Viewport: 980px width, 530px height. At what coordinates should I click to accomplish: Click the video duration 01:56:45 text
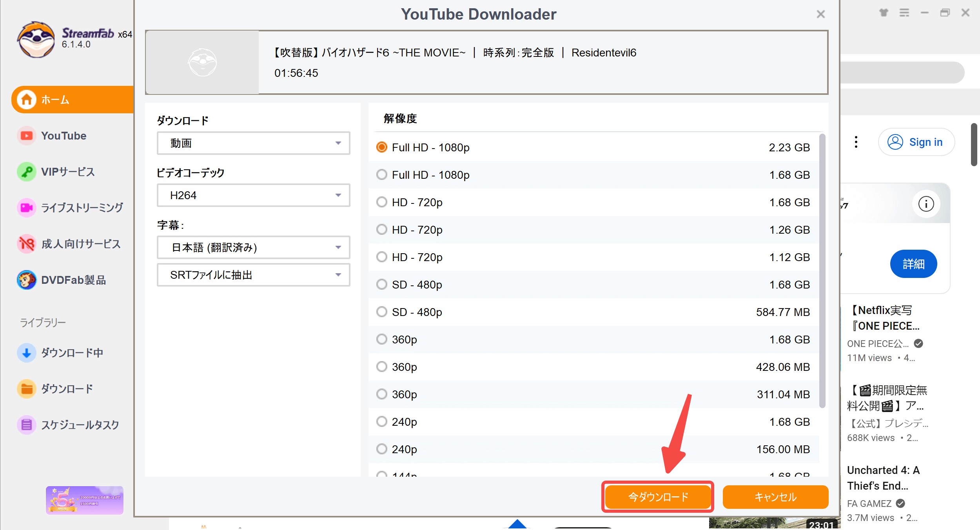(296, 73)
